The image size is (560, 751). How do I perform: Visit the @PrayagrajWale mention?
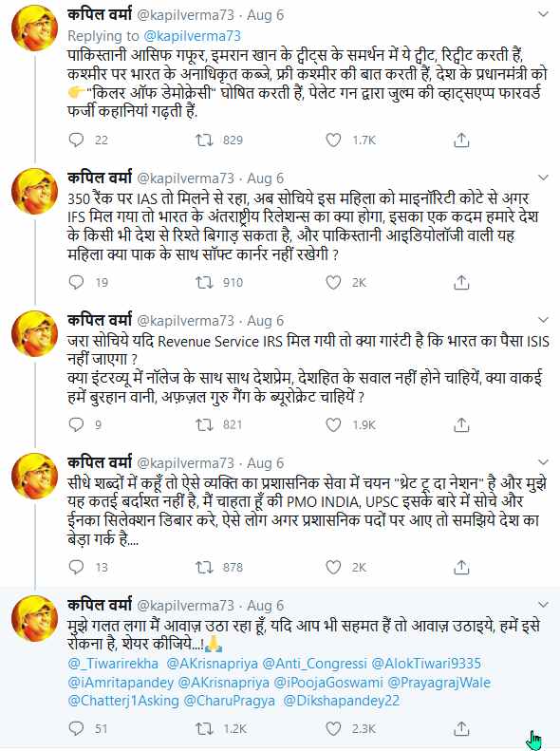point(439,682)
